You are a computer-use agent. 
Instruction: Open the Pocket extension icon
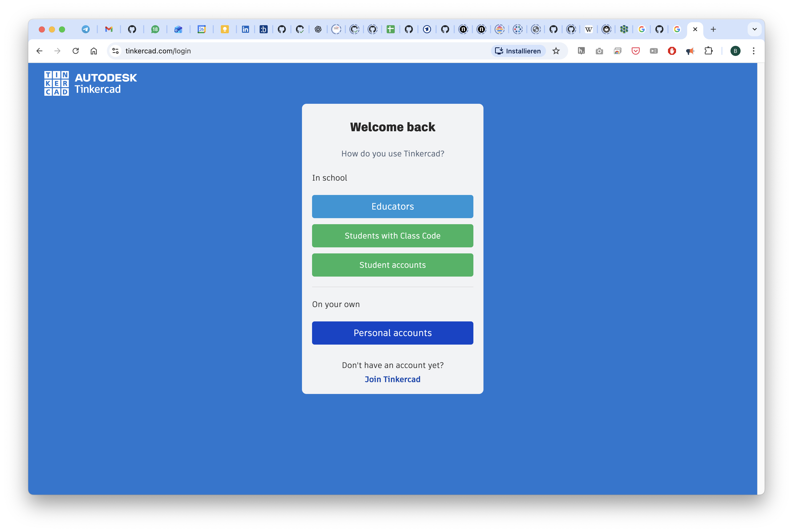tap(635, 51)
